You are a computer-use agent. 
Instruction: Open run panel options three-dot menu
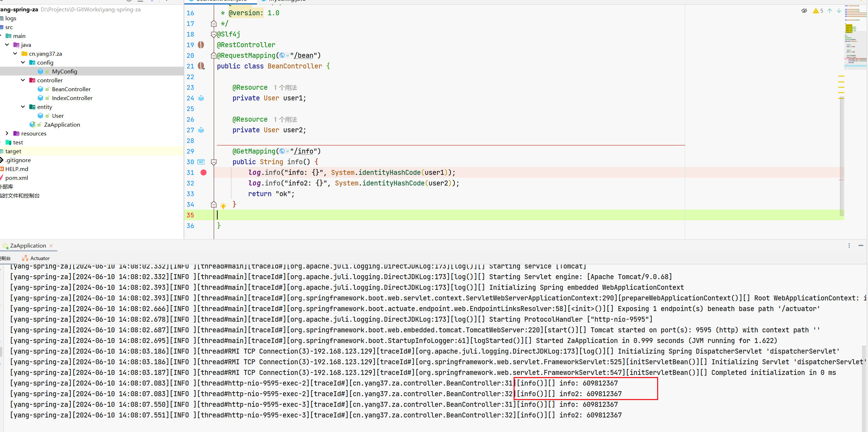pos(849,245)
